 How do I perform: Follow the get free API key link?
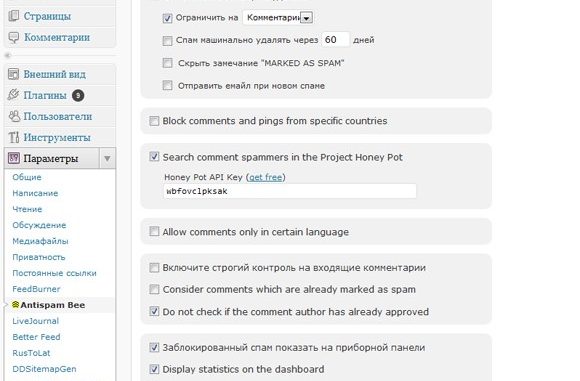tap(266, 177)
